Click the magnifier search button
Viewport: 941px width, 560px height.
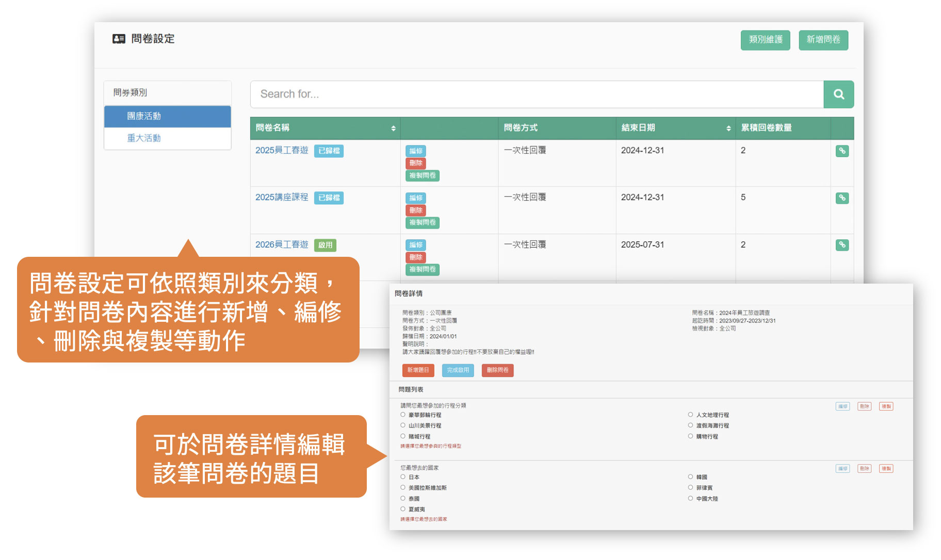(x=838, y=94)
